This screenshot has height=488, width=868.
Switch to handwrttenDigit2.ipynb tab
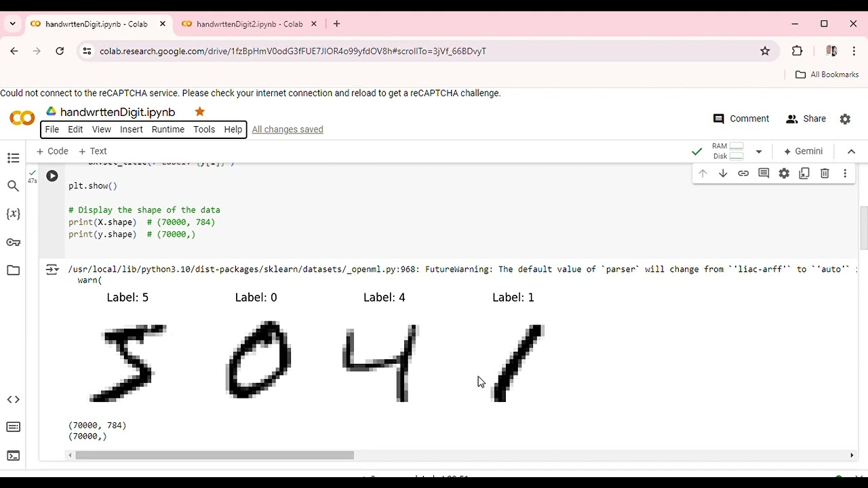[x=250, y=24]
